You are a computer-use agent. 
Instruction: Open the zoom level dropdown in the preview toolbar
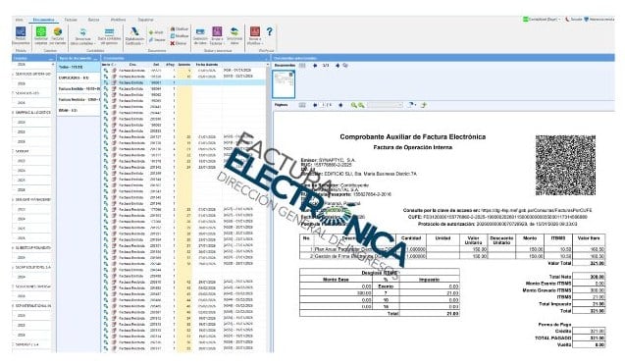click(x=385, y=105)
